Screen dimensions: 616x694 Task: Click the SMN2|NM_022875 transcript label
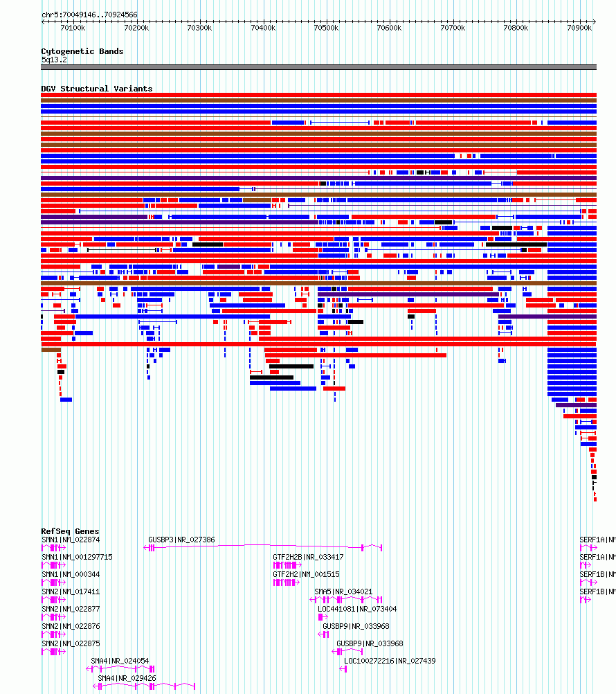pyautogui.click(x=71, y=643)
